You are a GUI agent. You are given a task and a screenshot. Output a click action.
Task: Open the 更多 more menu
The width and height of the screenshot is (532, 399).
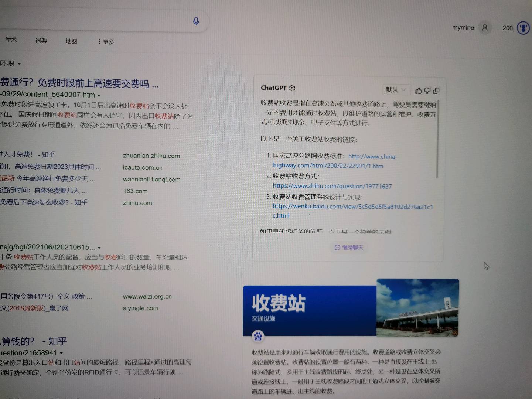pos(106,42)
